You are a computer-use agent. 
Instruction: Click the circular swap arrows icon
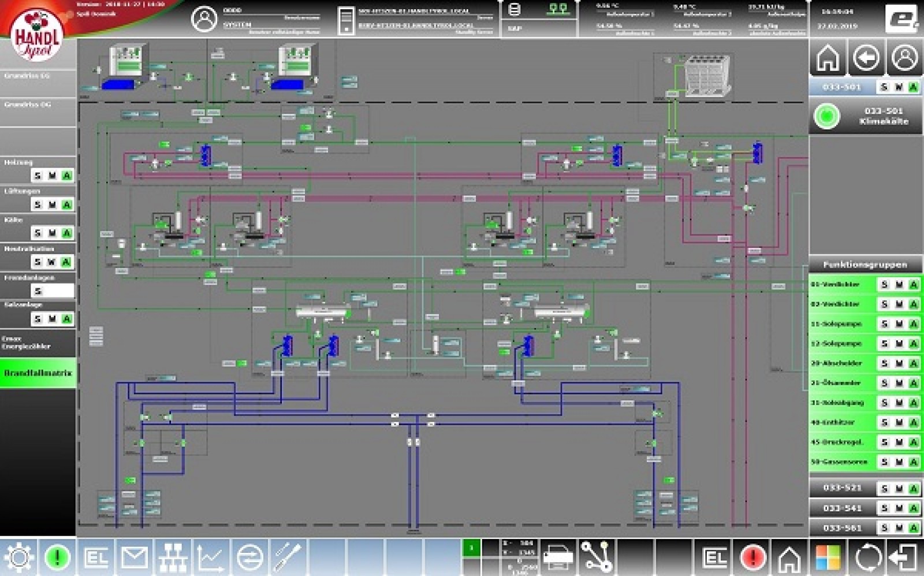pos(249,558)
